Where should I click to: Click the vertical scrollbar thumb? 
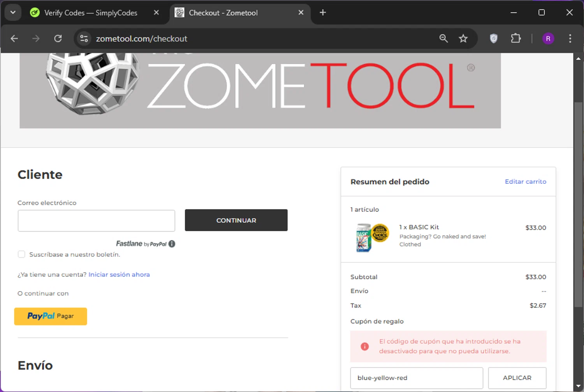[578, 204]
